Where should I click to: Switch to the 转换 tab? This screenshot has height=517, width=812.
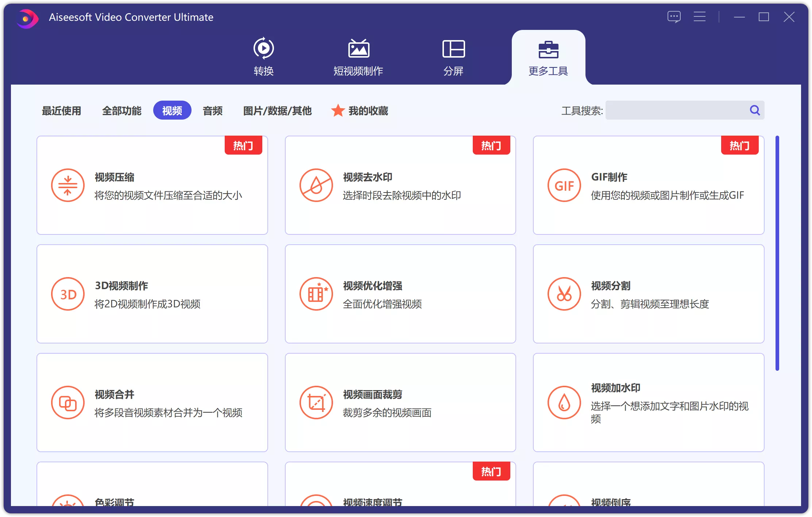click(263, 57)
